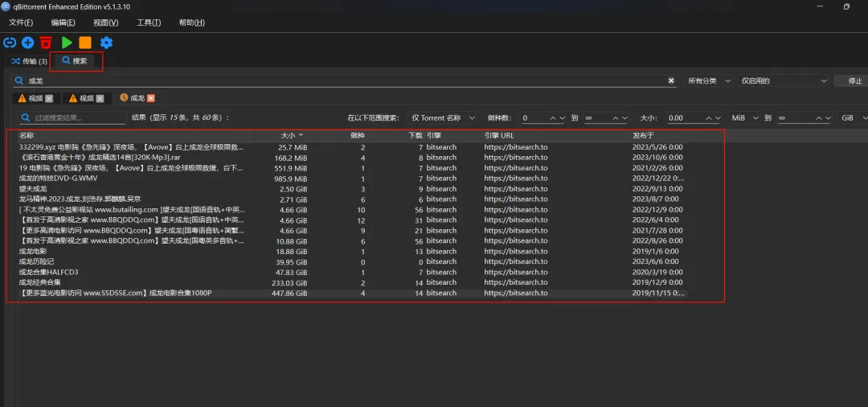Click the maximum size ∞ field
Image resolution: width=868 pixels, height=407 pixels.
804,118
